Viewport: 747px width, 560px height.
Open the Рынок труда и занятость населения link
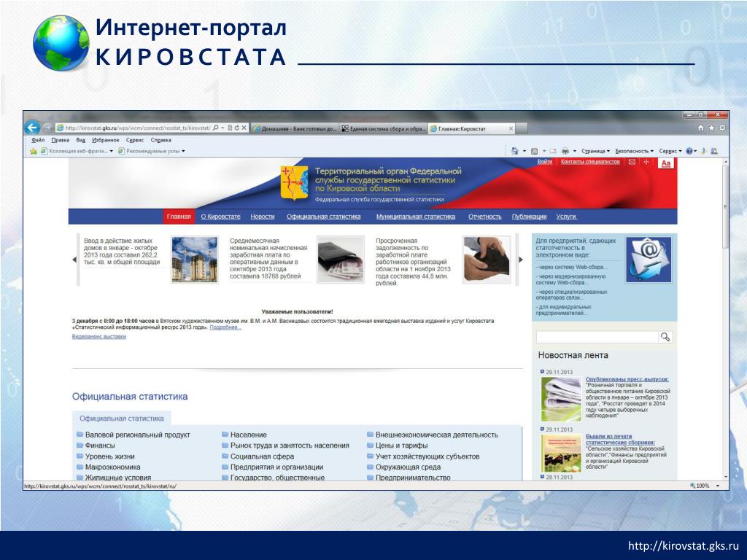click(x=290, y=446)
